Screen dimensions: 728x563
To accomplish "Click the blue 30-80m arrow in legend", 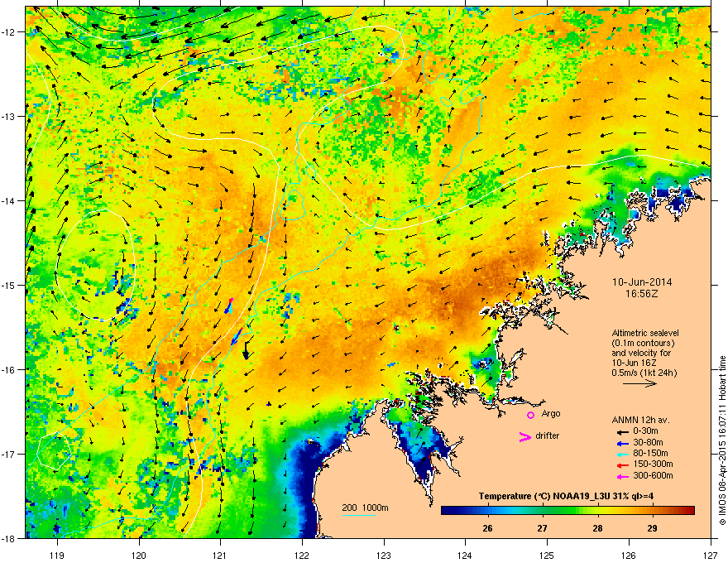I will pos(621,443).
